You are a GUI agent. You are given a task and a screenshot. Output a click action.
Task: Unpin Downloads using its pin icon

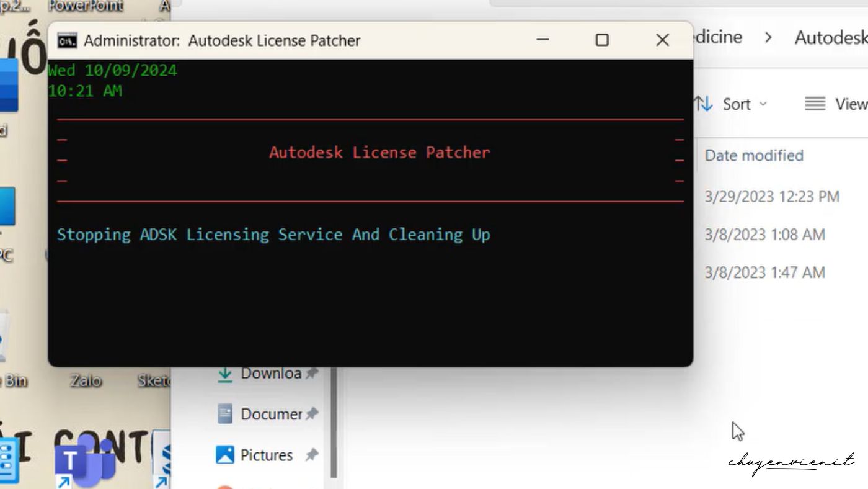pyautogui.click(x=312, y=374)
